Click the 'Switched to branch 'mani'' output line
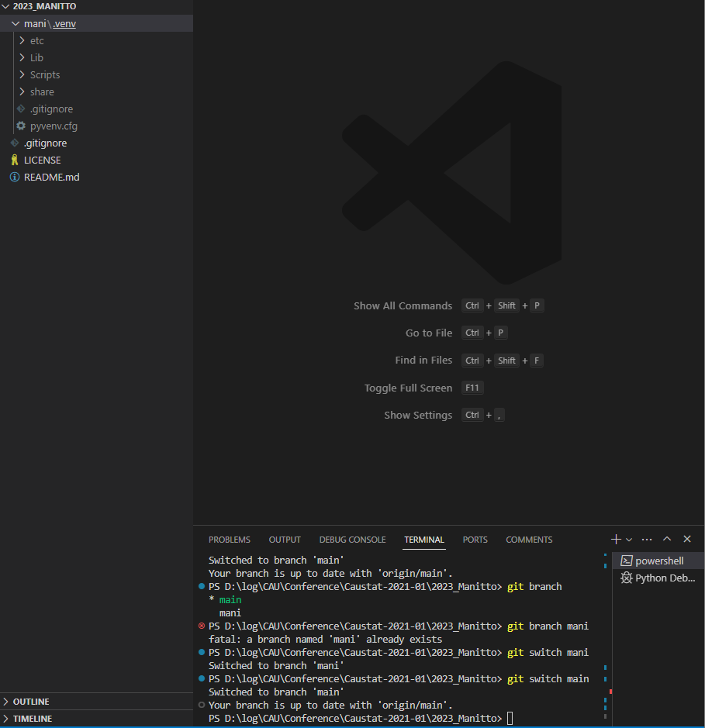The width and height of the screenshot is (705, 728). coord(276,665)
